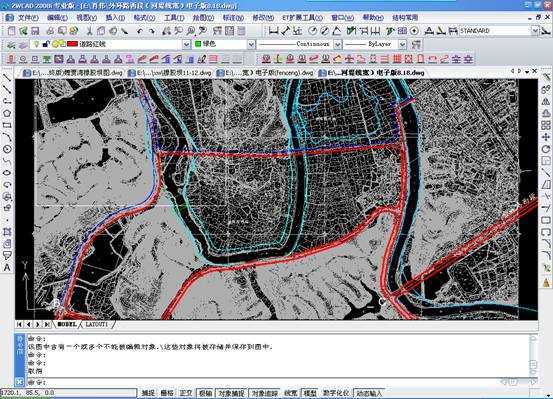Select the Circle tool in the draw toolbar
Image resolution: width=553 pixels, height=399 pixels.
pyautogui.click(x=7, y=149)
